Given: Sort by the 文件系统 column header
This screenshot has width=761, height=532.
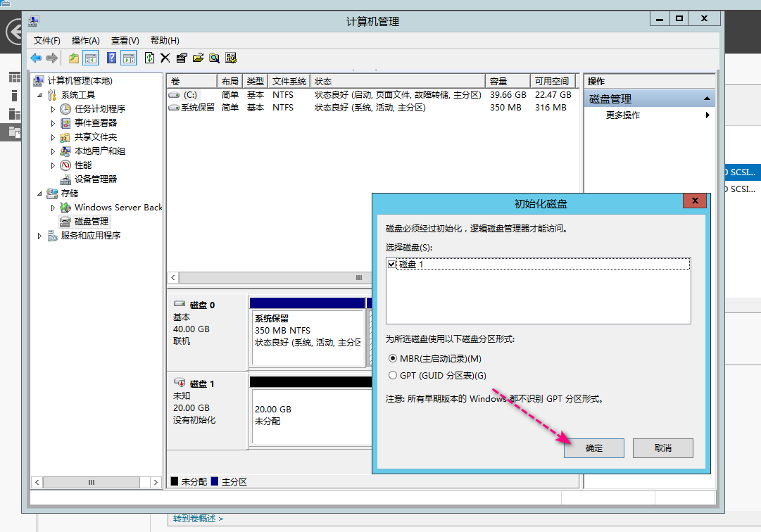Looking at the screenshot, I should [289, 82].
